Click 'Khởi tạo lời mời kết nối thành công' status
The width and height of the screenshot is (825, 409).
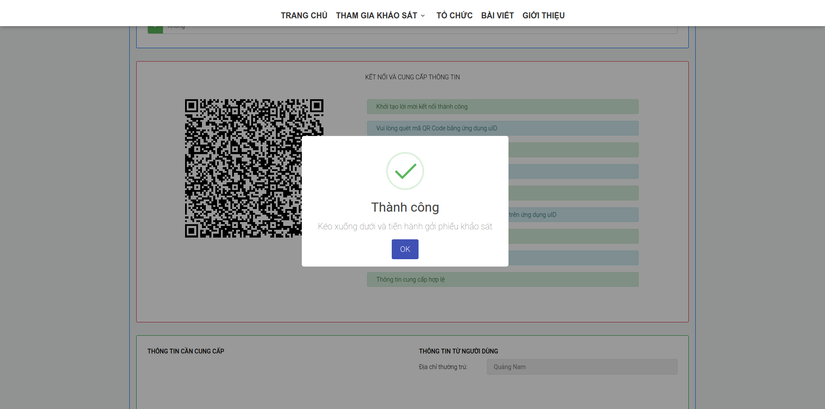point(502,106)
